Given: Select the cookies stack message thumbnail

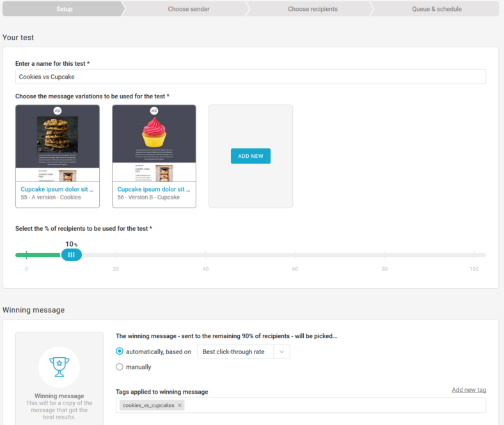Looking at the screenshot, I should pos(58,134).
